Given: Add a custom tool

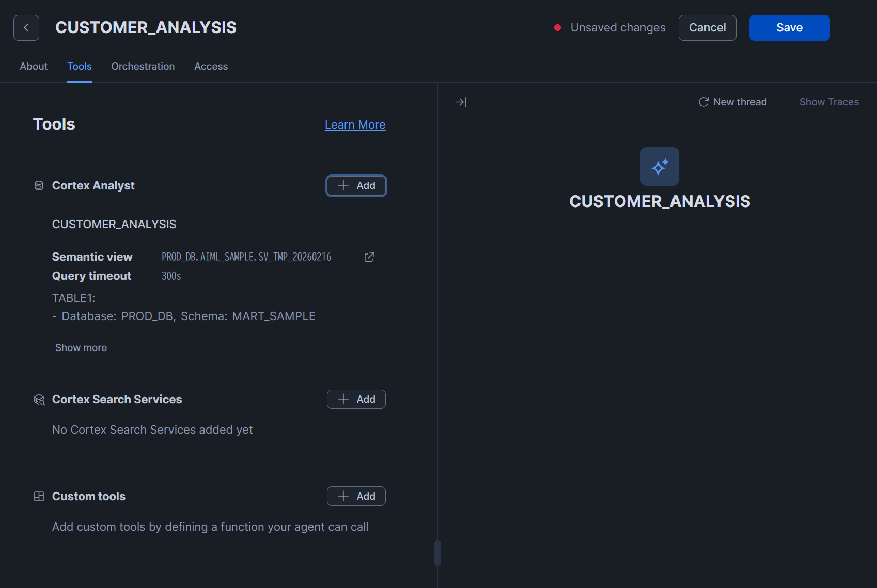Looking at the screenshot, I should click(x=356, y=497).
